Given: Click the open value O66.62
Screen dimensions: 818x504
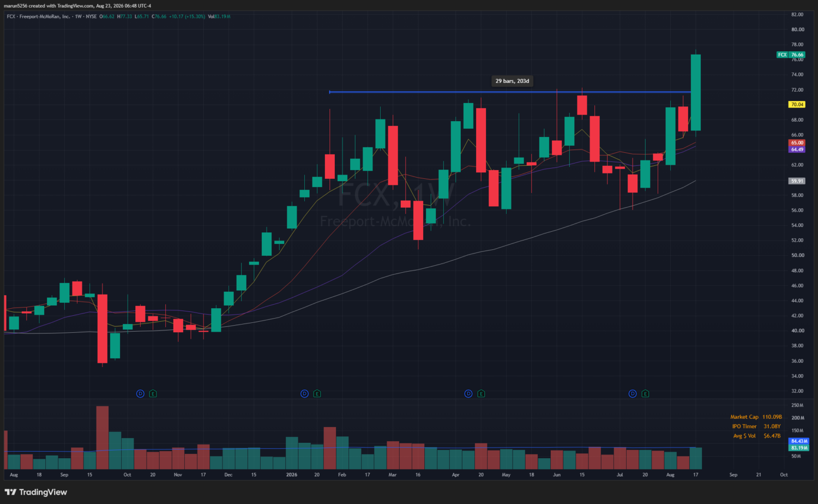Looking at the screenshot, I should pyautogui.click(x=107, y=16).
